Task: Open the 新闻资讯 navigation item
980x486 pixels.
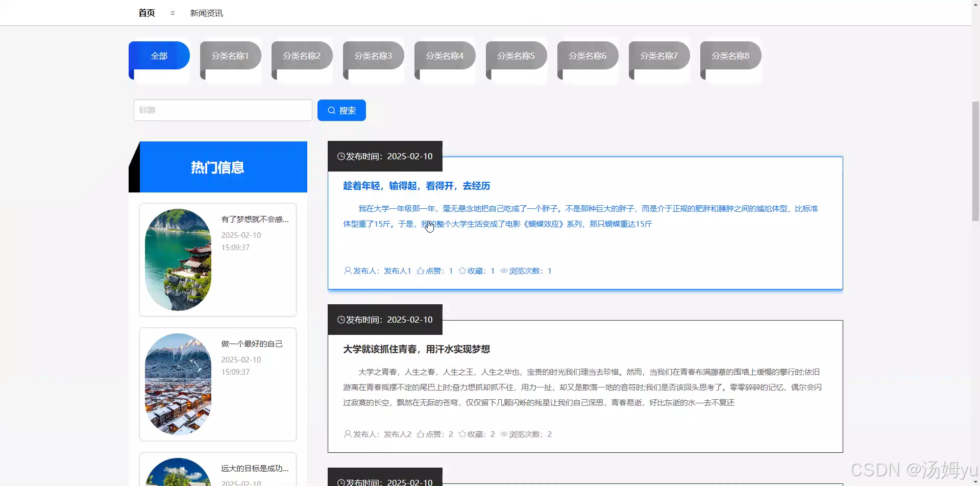Action: point(206,13)
